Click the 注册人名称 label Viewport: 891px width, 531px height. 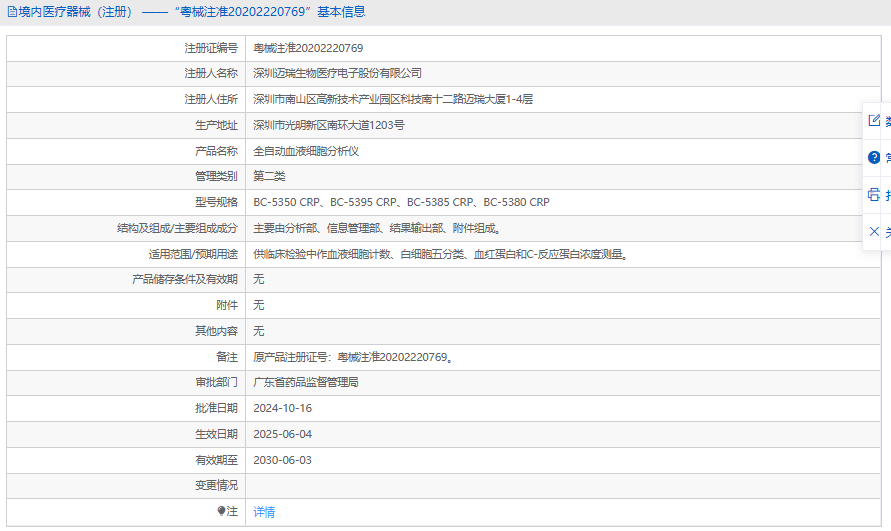[211, 73]
